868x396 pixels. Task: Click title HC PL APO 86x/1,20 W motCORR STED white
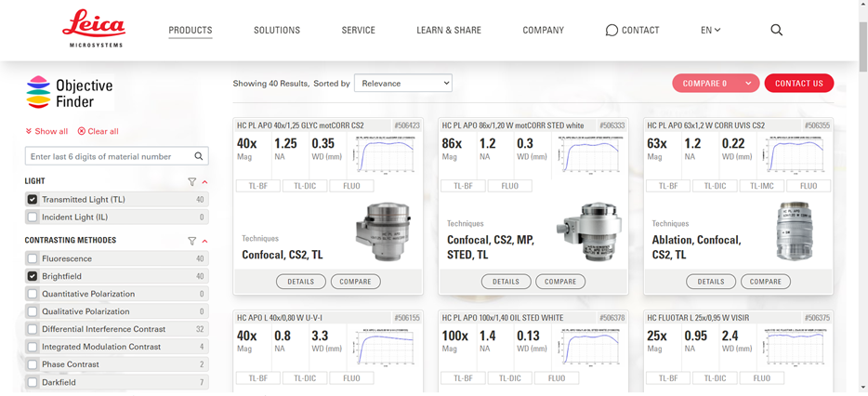pyautogui.click(x=513, y=125)
